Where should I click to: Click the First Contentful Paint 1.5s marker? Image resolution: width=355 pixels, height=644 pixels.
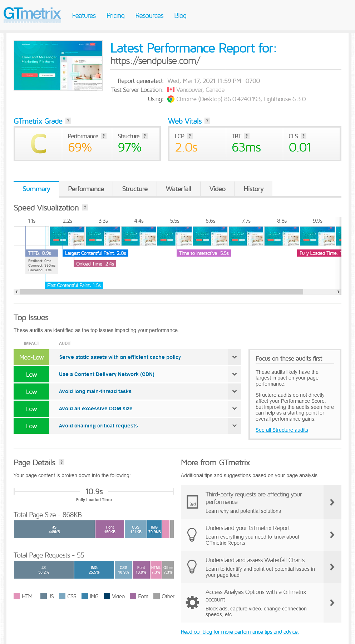[74, 285]
